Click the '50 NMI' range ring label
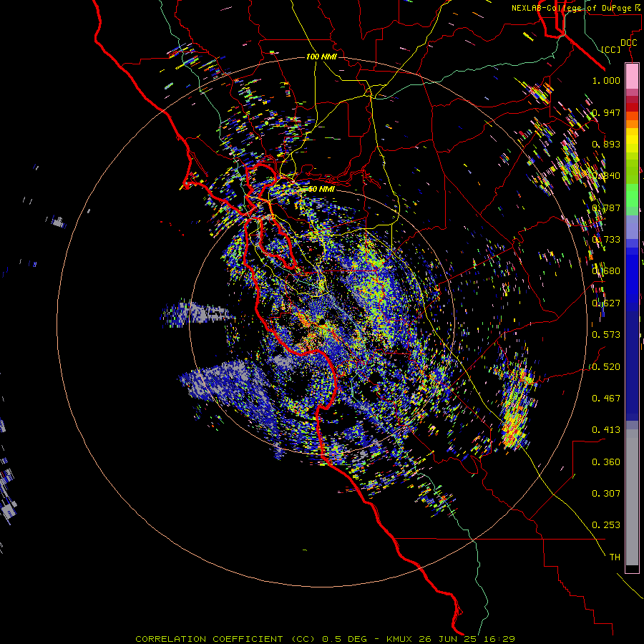 (321, 189)
